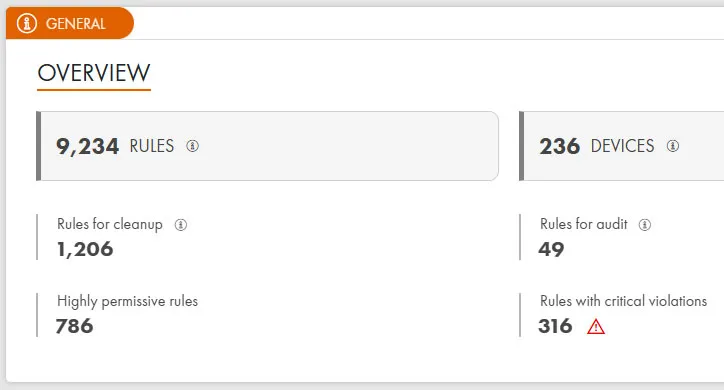Click the Rules for cleanup label
The image size is (724, 390).
point(110,224)
